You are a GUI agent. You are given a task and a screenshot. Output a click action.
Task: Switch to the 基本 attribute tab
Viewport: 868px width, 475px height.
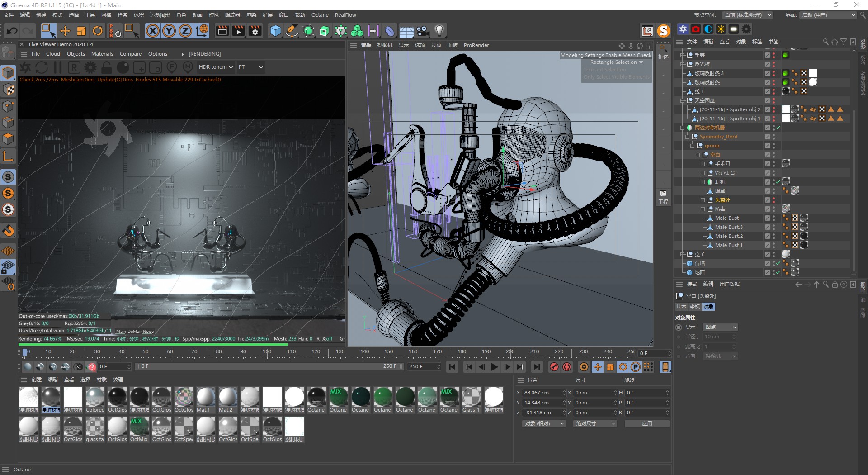pyautogui.click(x=681, y=307)
